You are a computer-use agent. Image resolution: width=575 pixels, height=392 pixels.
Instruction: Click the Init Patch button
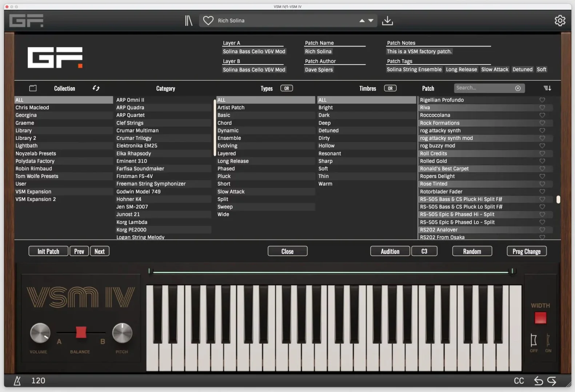(48, 251)
